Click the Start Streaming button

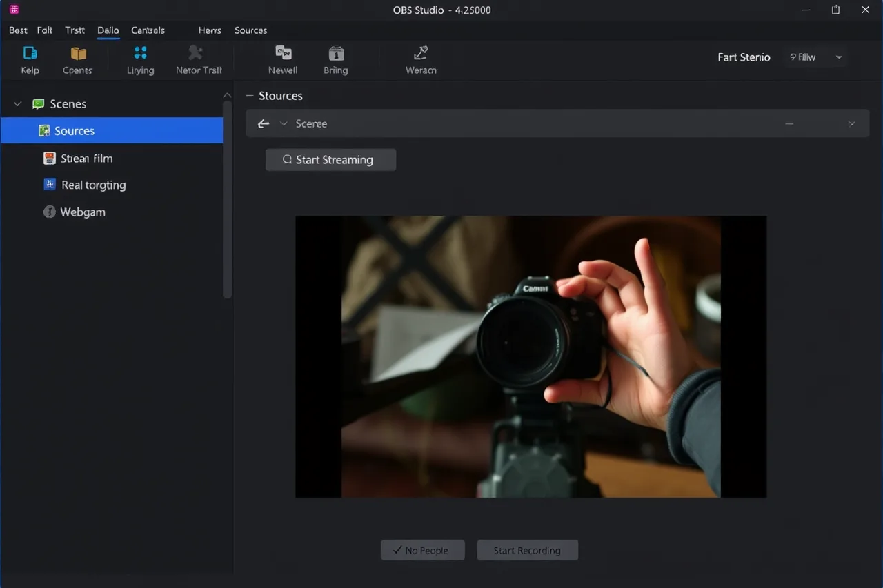(x=330, y=160)
